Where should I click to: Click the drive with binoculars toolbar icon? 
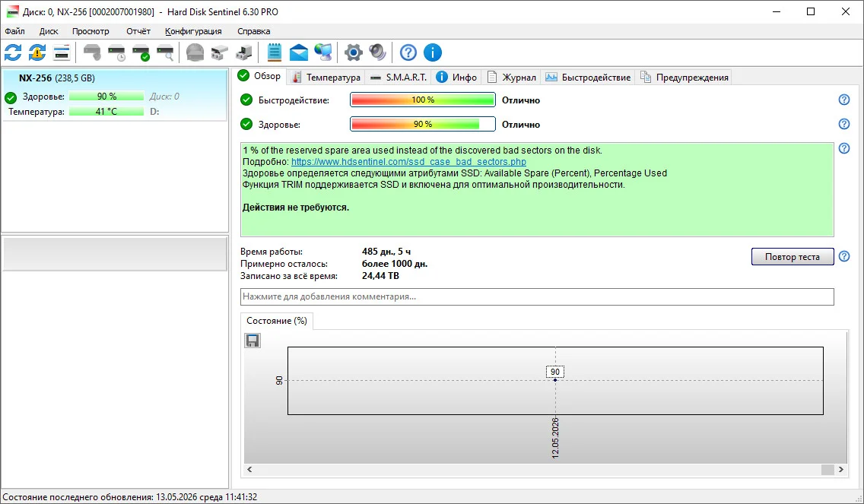tap(219, 53)
